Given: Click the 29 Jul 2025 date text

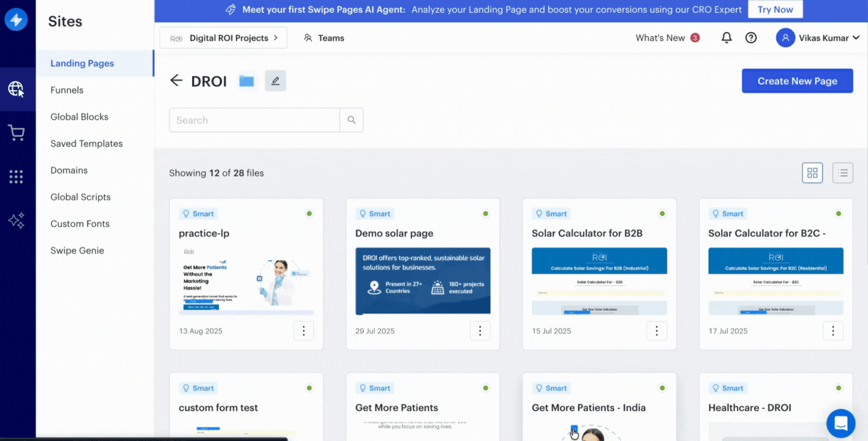Looking at the screenshot, I should pos(375,331).
